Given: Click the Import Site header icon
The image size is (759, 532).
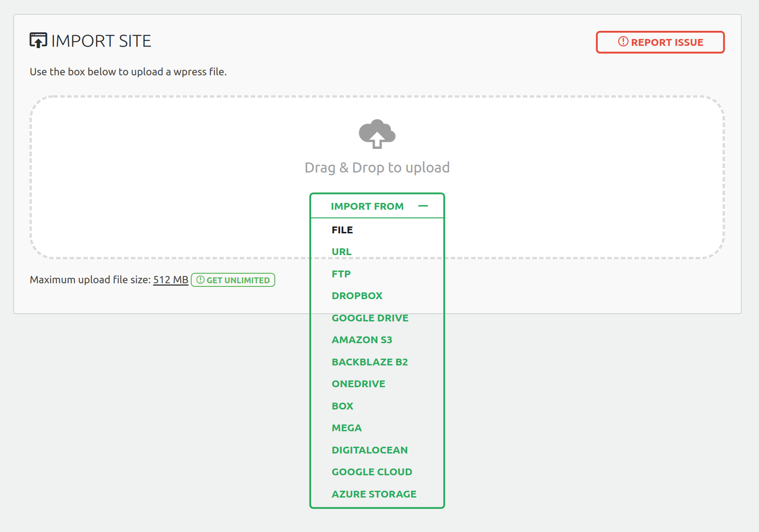Looking at the screenshot, I should click(x=38, y=41).
